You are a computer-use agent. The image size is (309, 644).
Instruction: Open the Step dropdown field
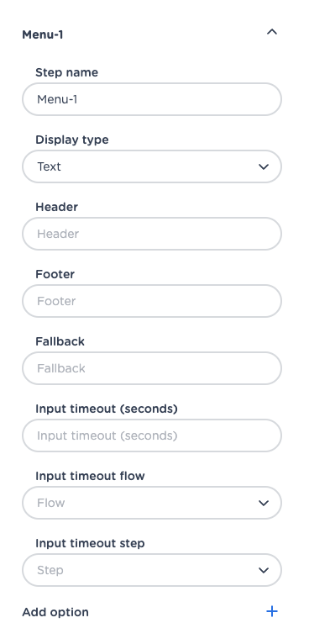[152, 570]
